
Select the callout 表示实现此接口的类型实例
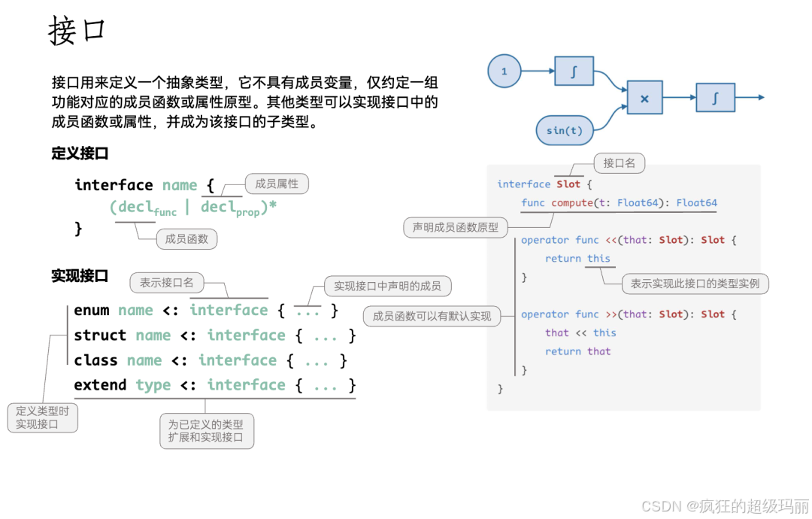point(695,284)
